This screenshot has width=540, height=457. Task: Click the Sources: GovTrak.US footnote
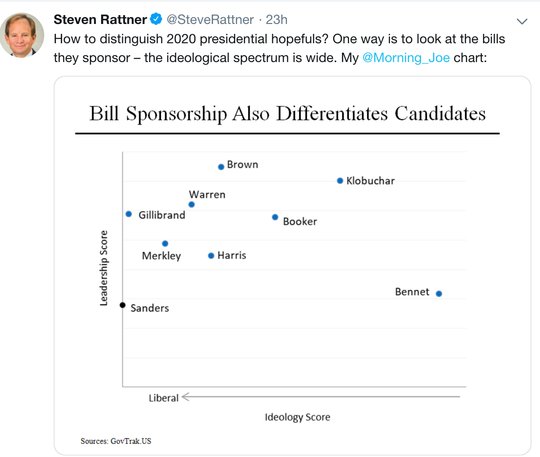(x=116, y=441)
